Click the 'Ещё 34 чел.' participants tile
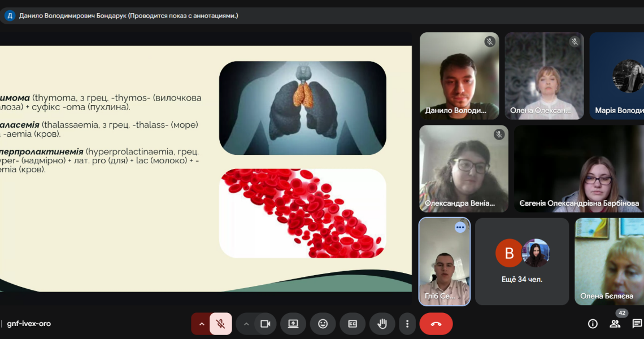This screenshot has height=339, width=644. tap(521, 262)
